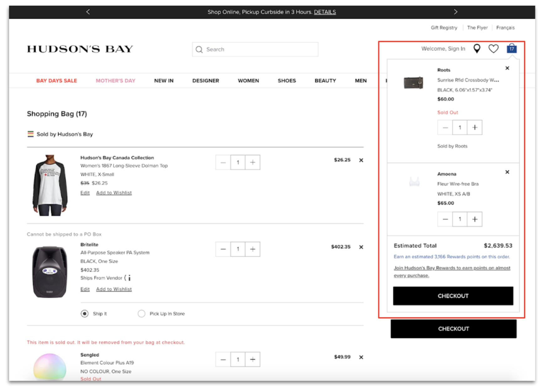Click the Hudson's Bay logo
The image size is (545, 392).
point(80,49)
